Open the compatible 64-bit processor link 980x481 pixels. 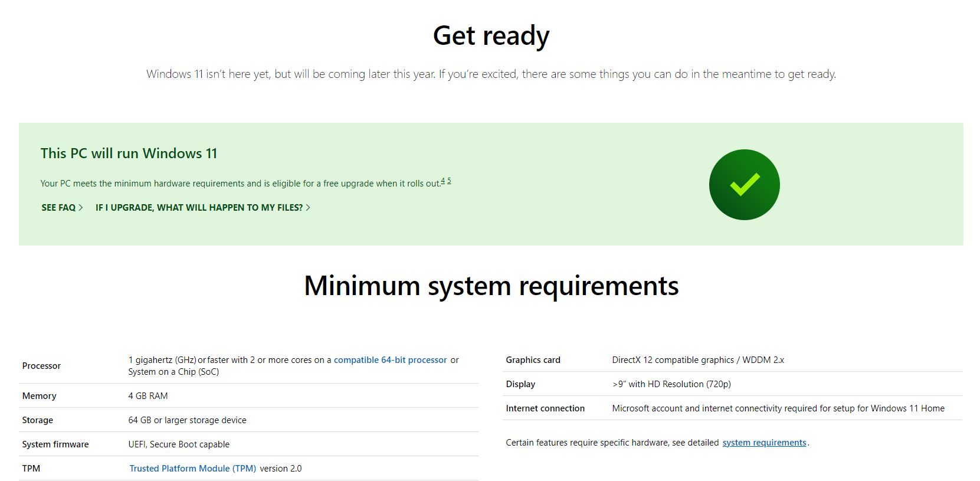[391, 360]
